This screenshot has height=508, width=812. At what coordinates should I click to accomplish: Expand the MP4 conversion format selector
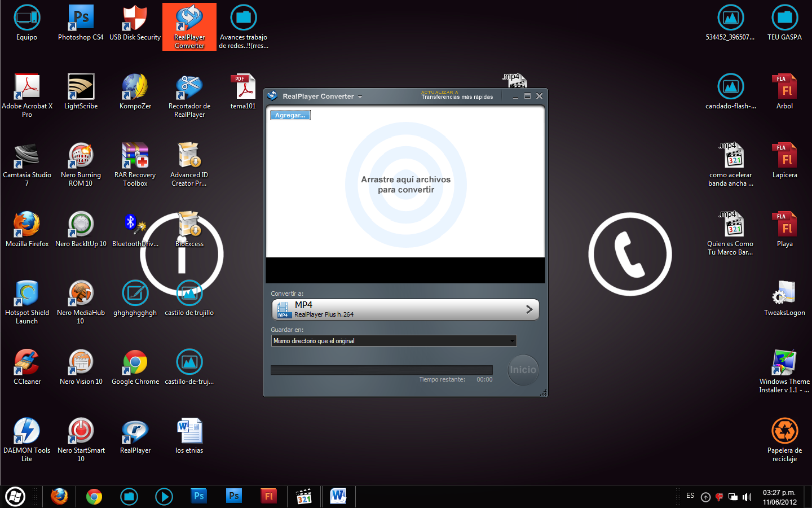tap(405, 309)
